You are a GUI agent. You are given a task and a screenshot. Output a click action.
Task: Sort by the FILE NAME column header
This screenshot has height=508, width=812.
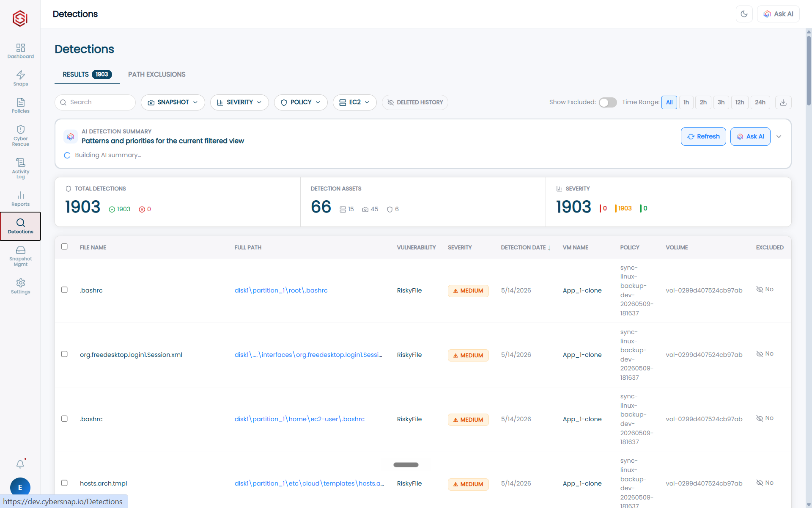(93, 247)
